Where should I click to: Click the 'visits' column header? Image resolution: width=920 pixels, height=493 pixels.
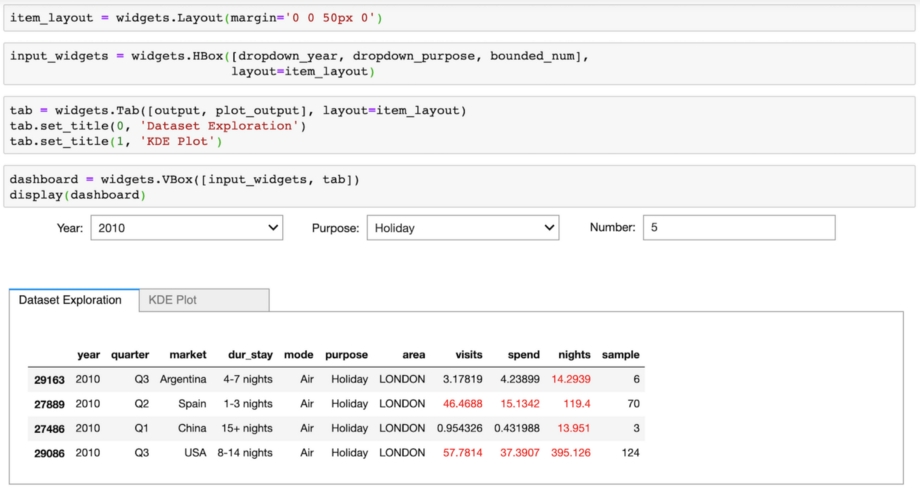(x=469, y=354)
